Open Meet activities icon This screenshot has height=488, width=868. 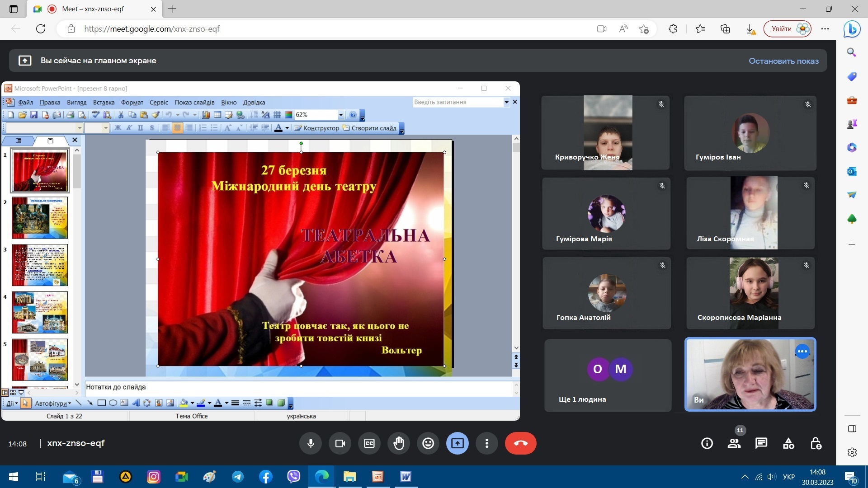click(x=788, y=443)
